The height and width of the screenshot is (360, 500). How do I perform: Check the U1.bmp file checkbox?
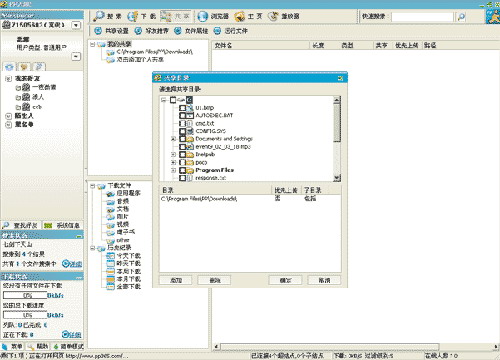coord(182,108)
